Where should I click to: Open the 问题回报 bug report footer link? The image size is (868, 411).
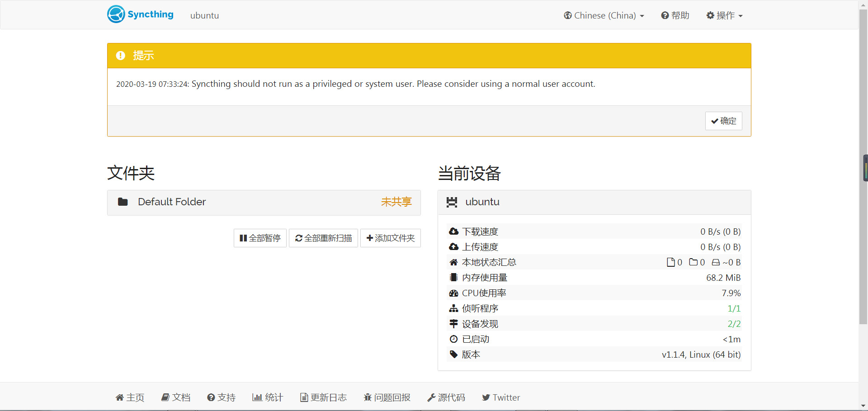(387, 397)
